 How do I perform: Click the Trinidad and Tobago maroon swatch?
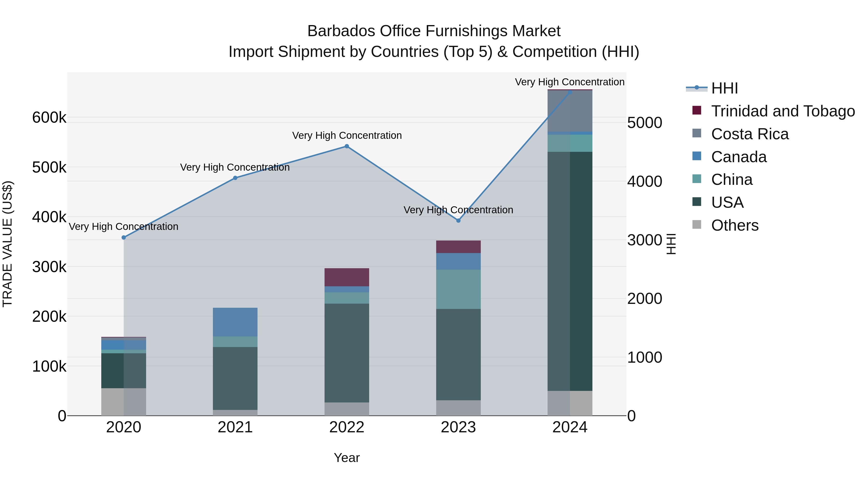[x=697, y=110]
